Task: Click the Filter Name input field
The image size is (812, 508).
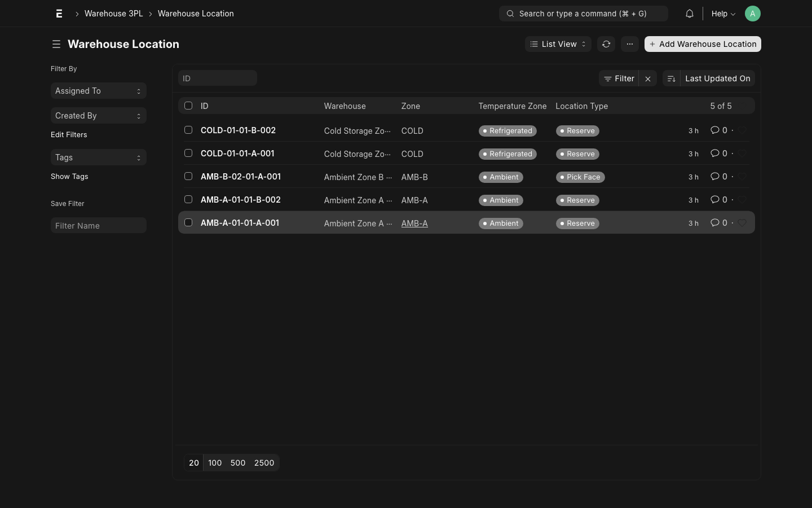Action: pos(99,226)
